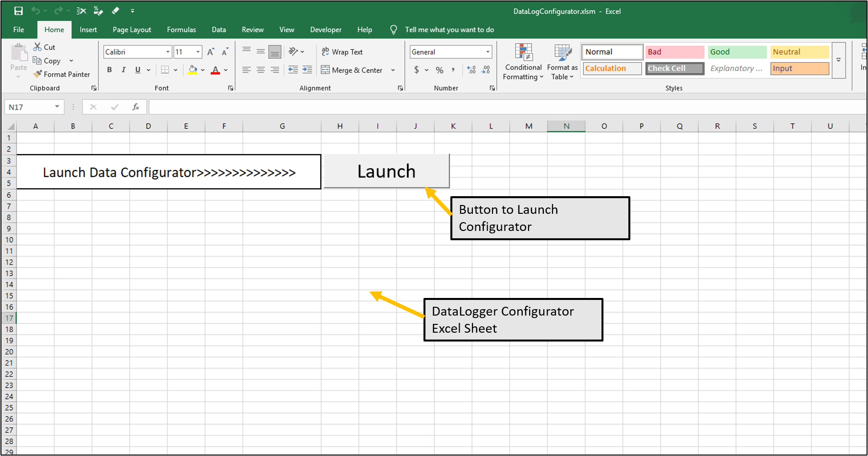Viewport: 868px width, 456px height.
Task: Click the red Font Color A icon
Action: (x=215, y=70)
